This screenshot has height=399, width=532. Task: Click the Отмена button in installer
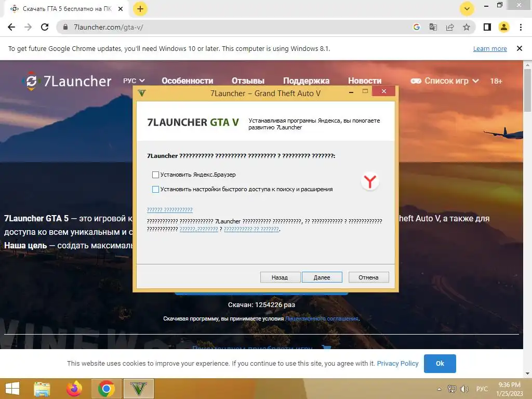coord(368,277)
